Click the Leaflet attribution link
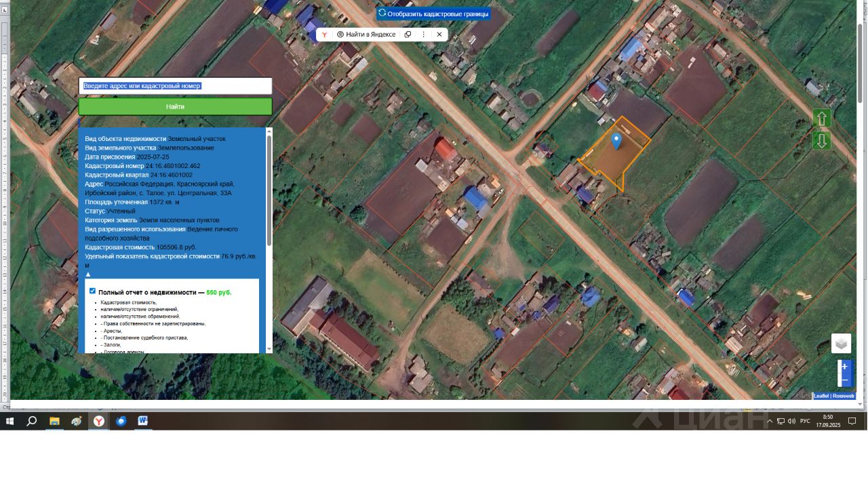 click(x=821, y=396)
